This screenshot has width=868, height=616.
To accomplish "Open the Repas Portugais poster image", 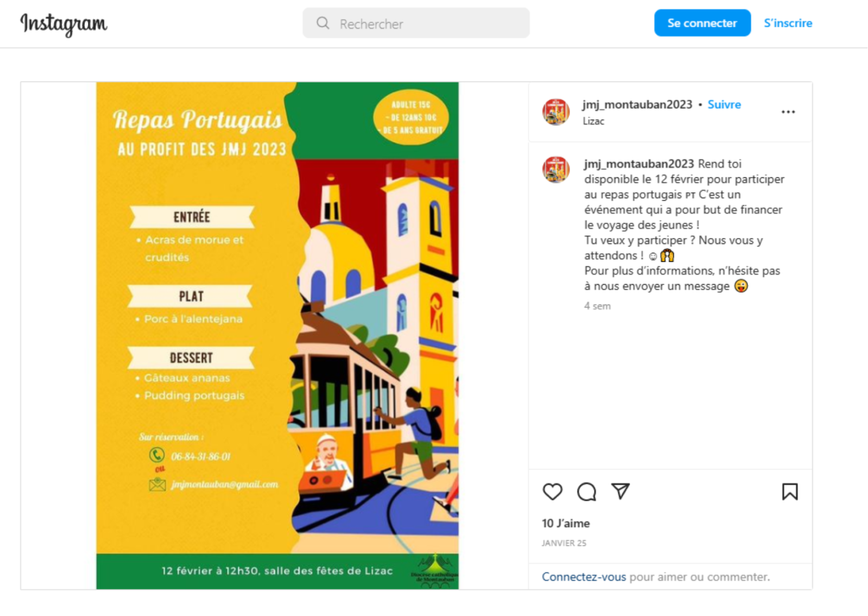I will [277, 335].
